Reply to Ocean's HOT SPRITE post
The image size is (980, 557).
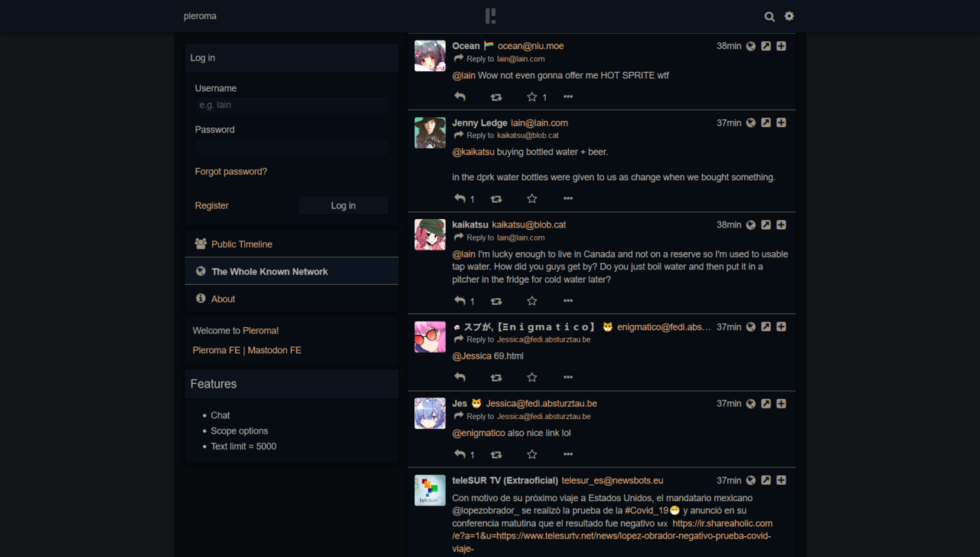pos(460,97)
